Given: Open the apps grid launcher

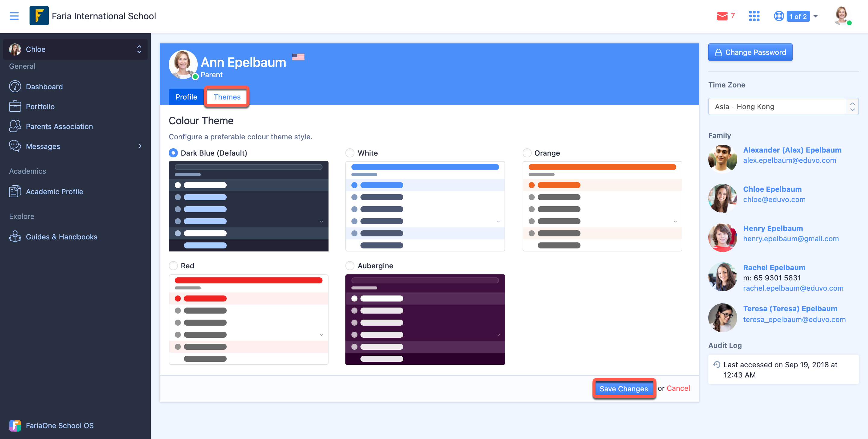Looking at the screenshot, I should click(x=754, y=16).
